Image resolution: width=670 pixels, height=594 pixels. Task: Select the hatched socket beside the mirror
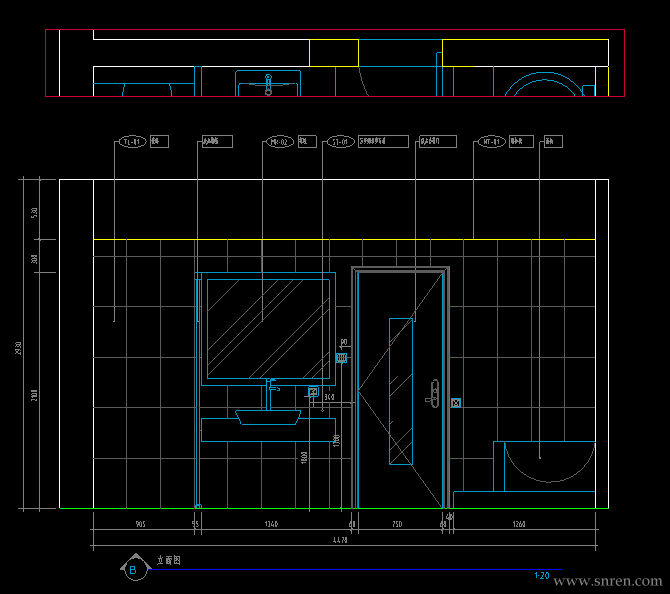pos(341,358)
